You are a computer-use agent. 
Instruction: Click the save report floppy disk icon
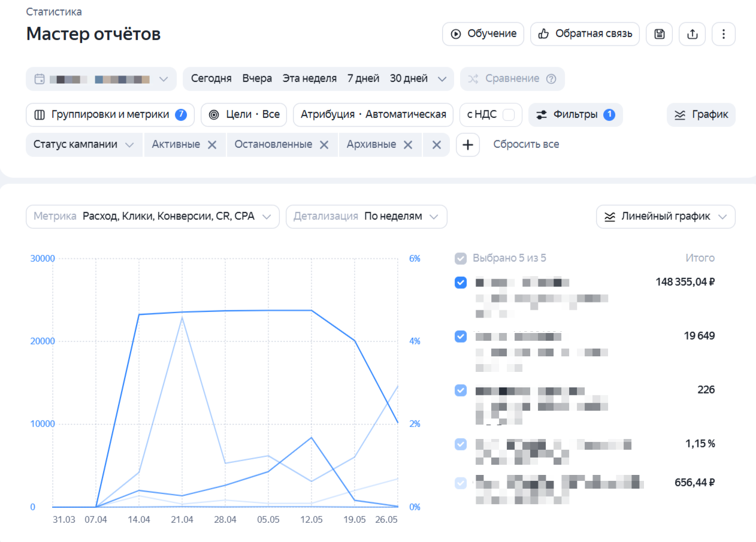click(659, 34)
